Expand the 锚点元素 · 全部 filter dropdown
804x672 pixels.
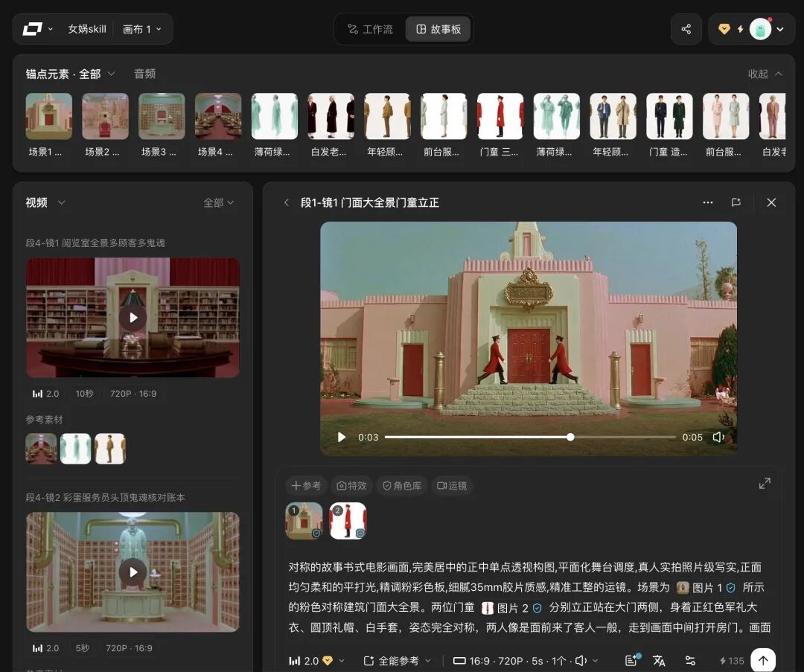click(x=70, y=74)
